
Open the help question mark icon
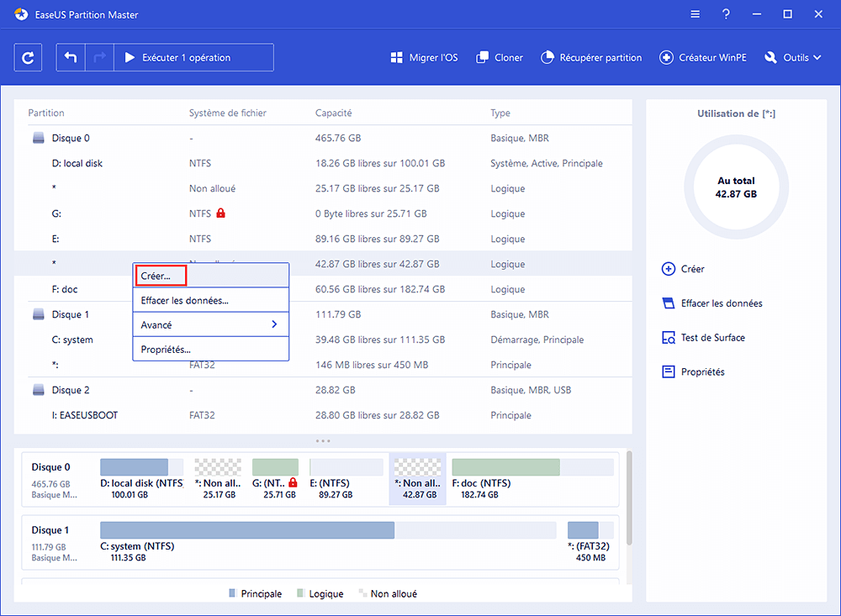(726, 14)
